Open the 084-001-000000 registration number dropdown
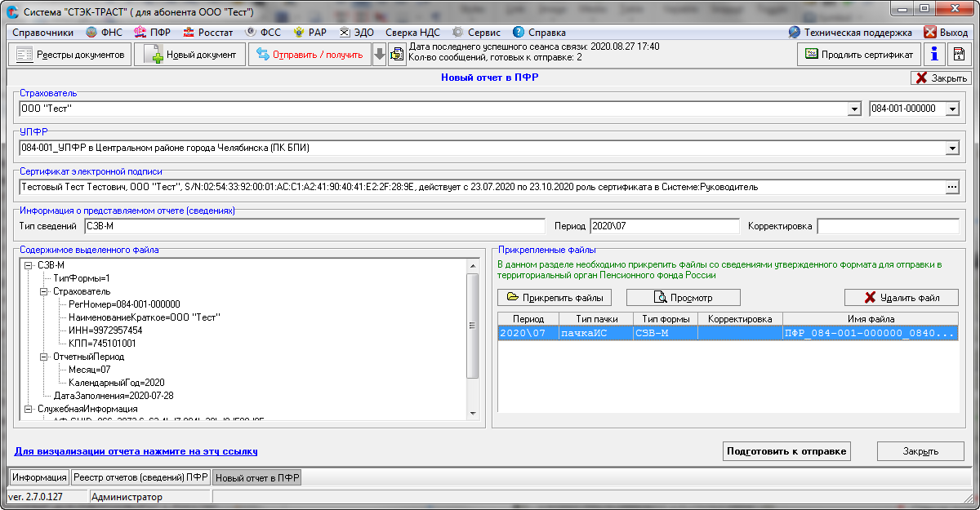 (x=952, y=109)
